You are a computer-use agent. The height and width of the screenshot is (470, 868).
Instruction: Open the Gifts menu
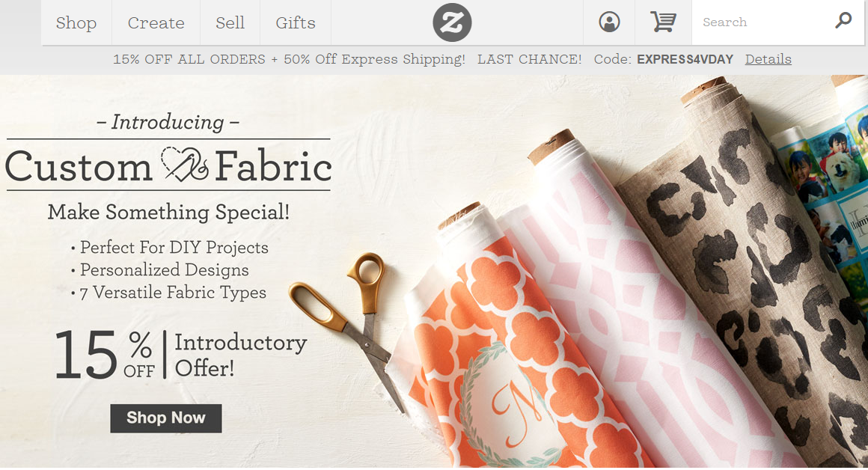coord(296,22)
